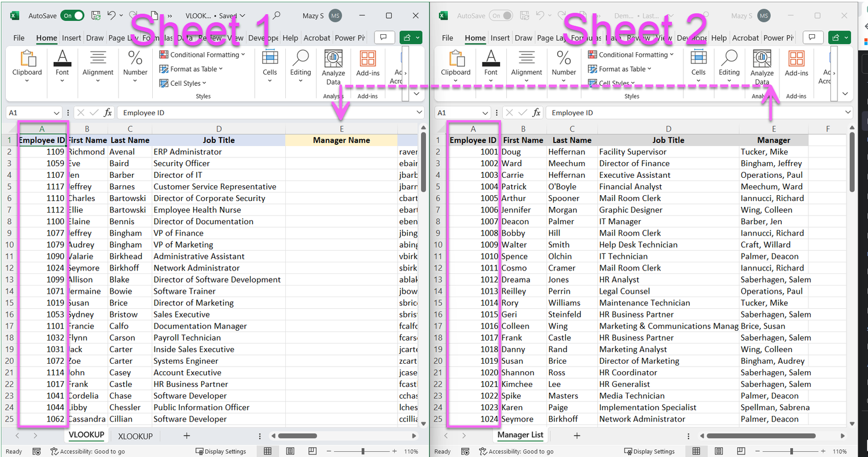Click the Search magnifier in Sheet 1 titlebar
Viewport: 868px width, 457px height.
[x=275, y=16]
